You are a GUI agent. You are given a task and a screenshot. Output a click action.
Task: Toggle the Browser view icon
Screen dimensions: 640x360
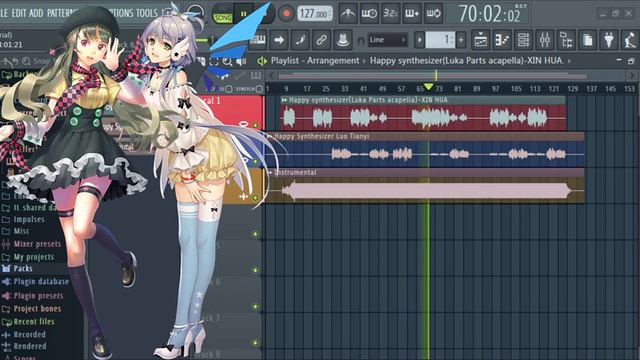click(566, 40)
